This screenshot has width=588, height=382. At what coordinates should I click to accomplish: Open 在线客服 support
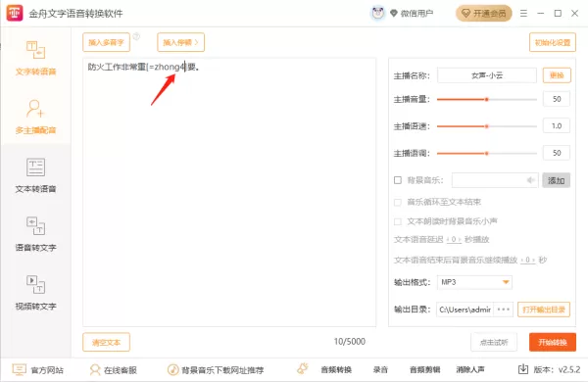click(114, 370)
